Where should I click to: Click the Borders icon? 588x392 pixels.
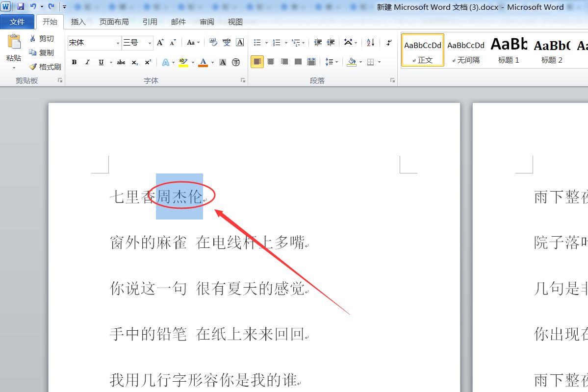(x=370, y=61)
